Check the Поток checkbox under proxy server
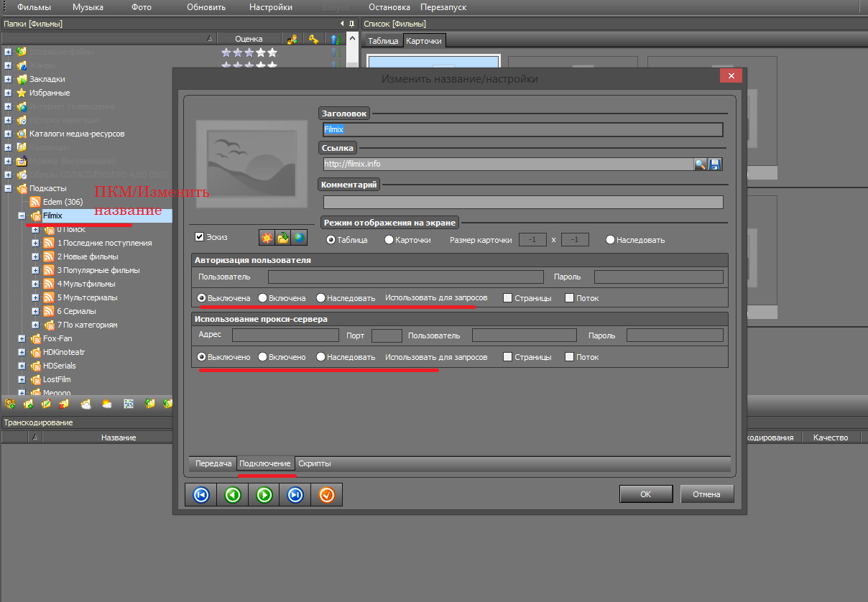This screenshot has height=602, width=868. tap(570, 357)
